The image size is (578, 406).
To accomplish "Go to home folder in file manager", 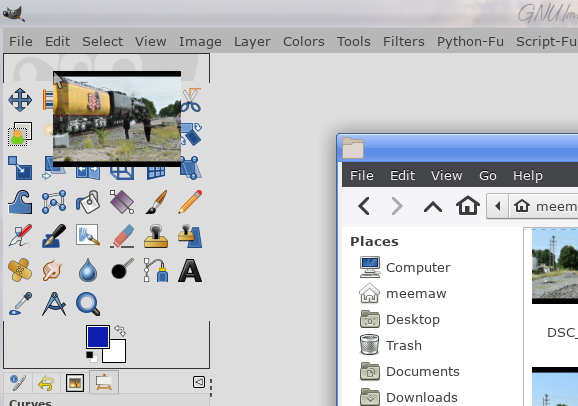I will click(x=468, y=205).
